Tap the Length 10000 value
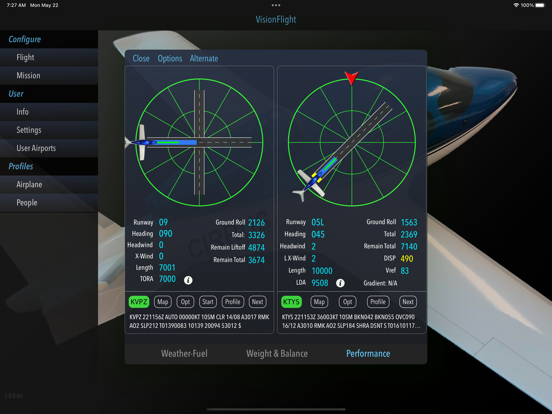Screen dimensions: 552x414 pyautogui.click(x=322, y=270)
